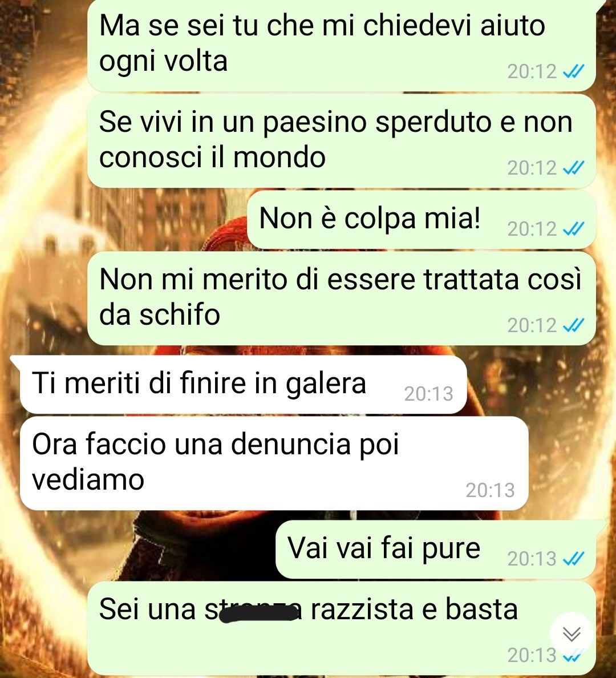Tap the 20:13 timestamp on the "denuncia" message

point(490,490)
